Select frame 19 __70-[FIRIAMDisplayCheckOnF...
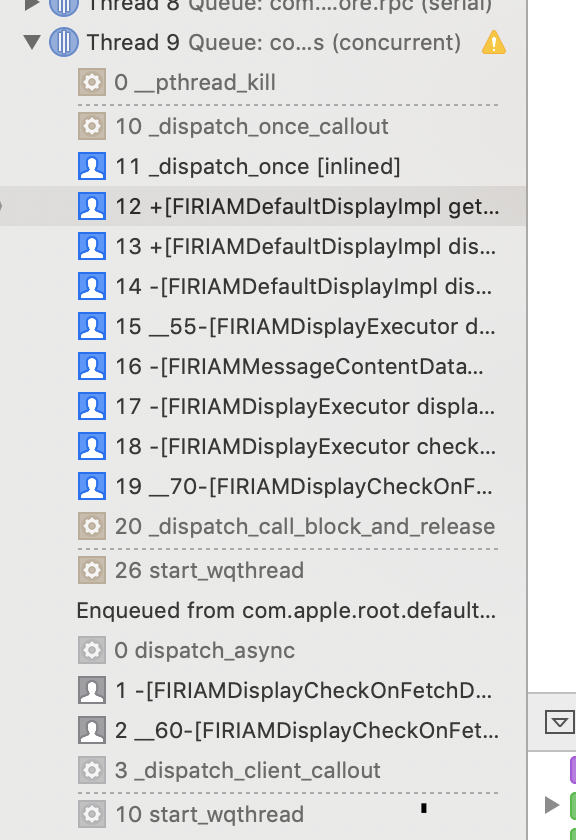This screenshot has height=840, width=576. pyautogui.click(x=300, y=486)
